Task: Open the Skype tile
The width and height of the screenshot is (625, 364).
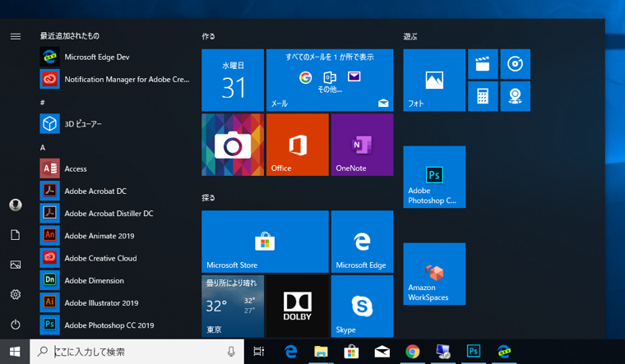Action: point(363,306)
